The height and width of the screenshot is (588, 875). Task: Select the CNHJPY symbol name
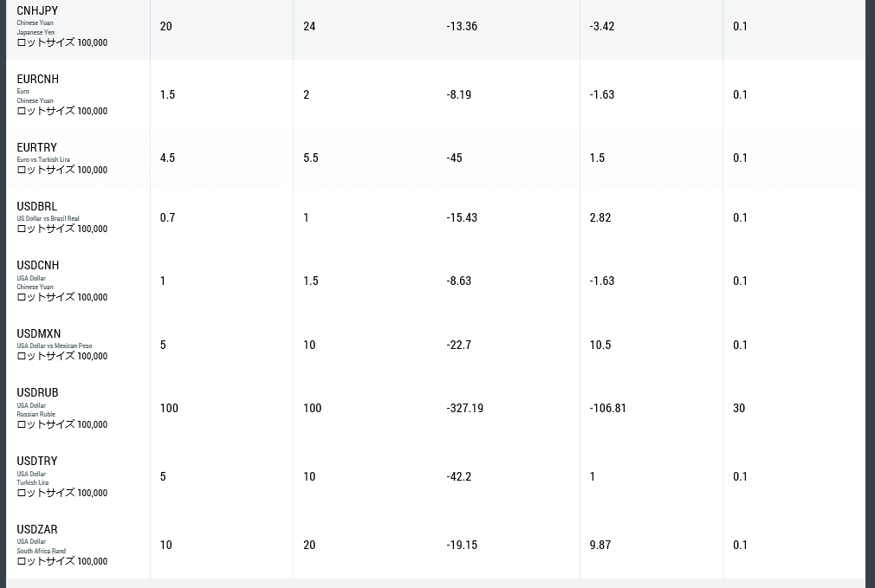click(x=37, y=10)
